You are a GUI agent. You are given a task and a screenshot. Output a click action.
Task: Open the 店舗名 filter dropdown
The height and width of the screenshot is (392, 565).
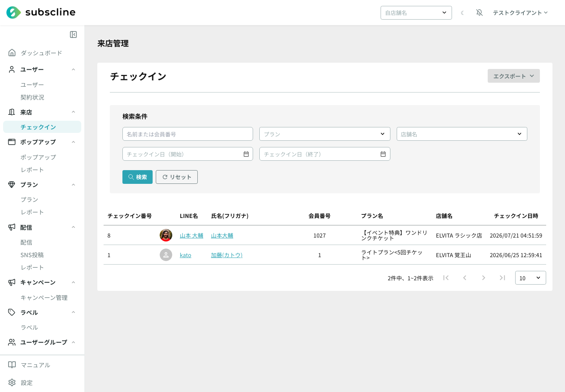[x=462, y=134]
